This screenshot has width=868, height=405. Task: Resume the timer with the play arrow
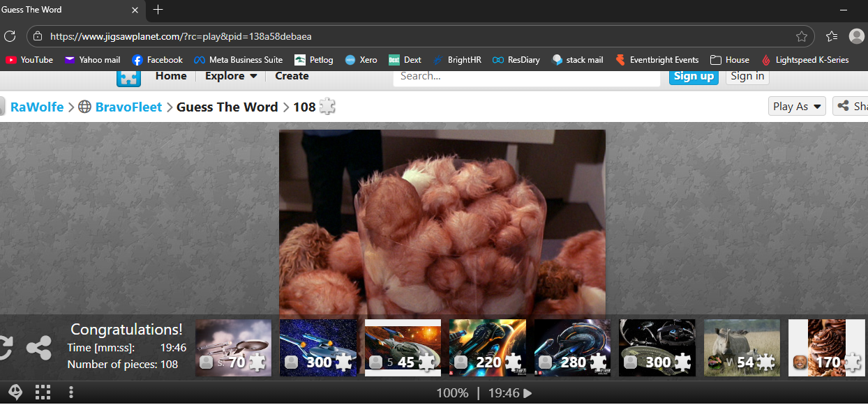coord(527,393)
